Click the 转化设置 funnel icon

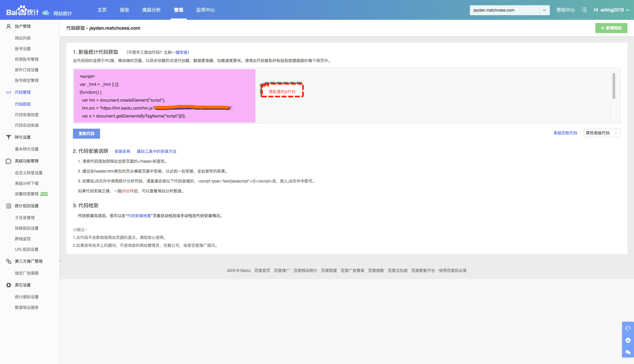click(9, 137)
